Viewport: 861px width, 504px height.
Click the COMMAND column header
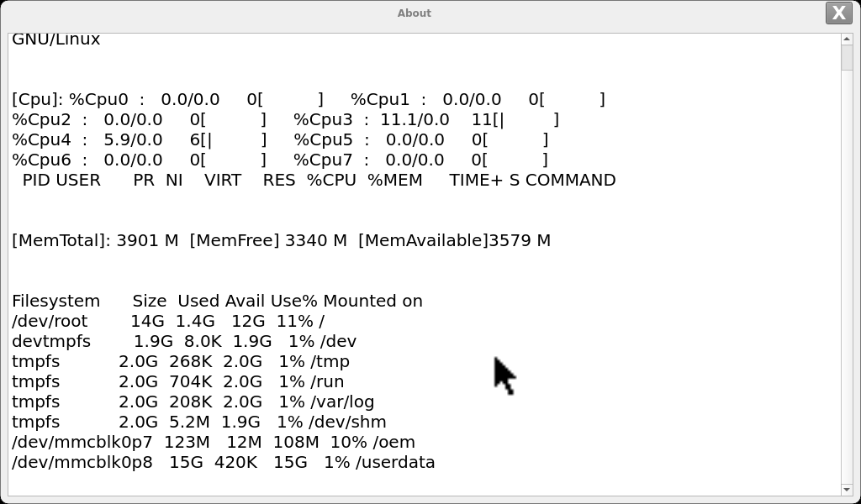[x=571, y=181]
